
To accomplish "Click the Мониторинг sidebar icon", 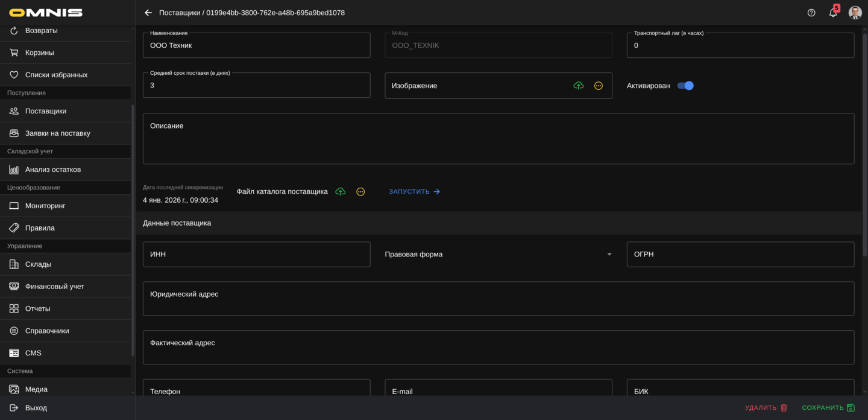I will pyautogui.click(x=14, y=206).
